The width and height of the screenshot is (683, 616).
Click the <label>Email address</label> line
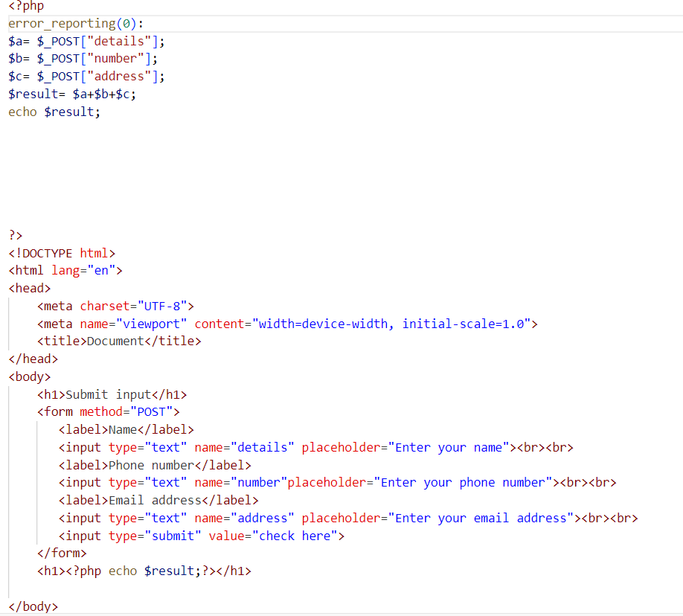(158, 500)
